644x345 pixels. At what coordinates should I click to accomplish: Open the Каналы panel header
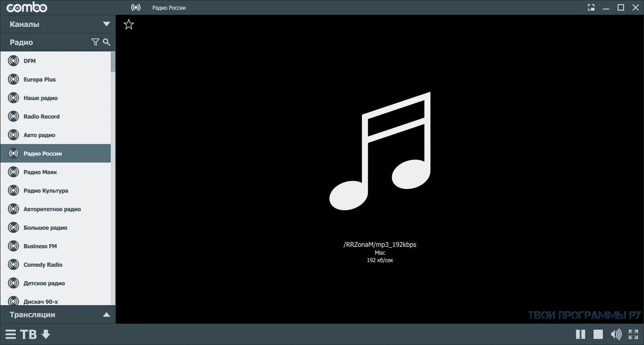click(57, 24)
